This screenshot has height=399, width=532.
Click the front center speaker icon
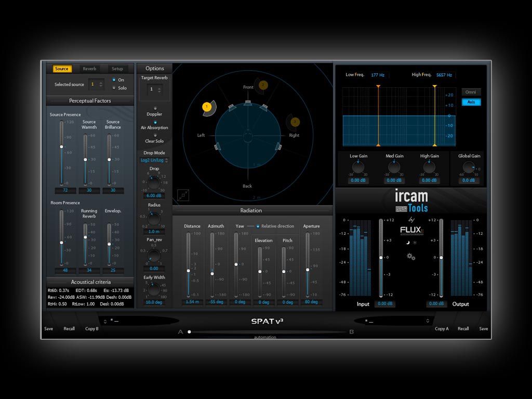[248, 102]
